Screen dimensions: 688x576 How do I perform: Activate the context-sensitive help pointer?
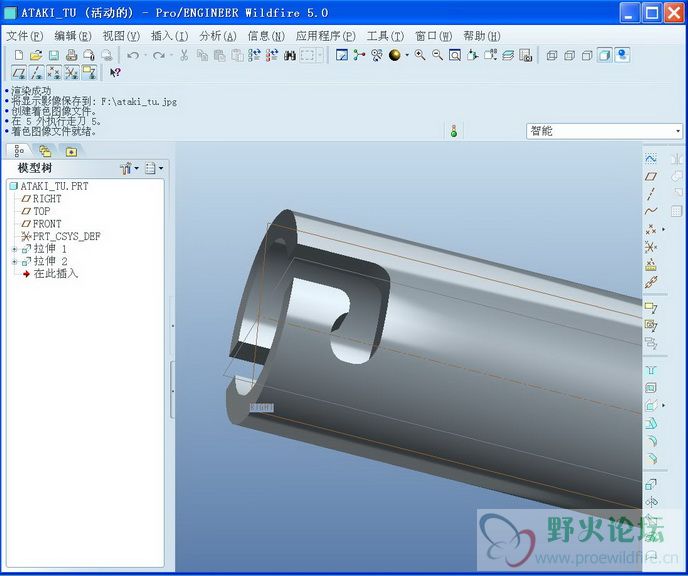[115, 72]
